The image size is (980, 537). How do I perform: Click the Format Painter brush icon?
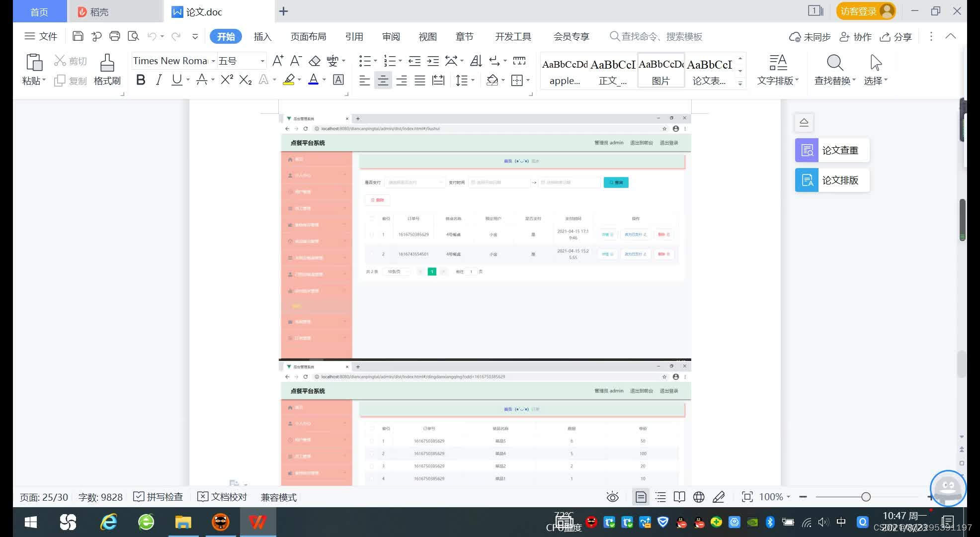[x=107, y=63]
